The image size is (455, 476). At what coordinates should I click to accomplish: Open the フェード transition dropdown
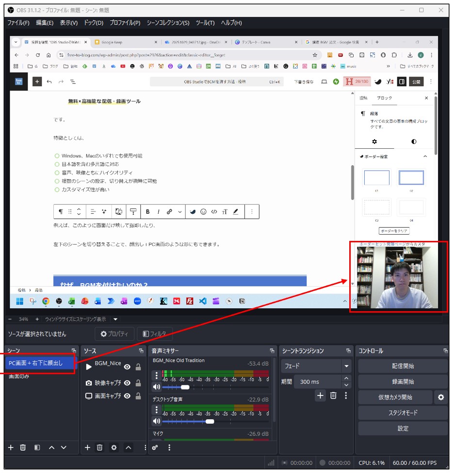click(346, 366)
